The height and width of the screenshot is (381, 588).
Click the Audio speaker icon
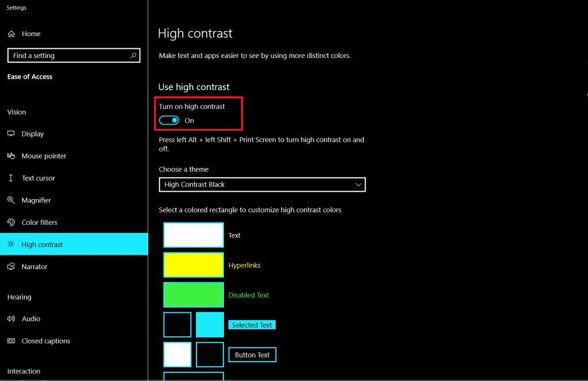(12, 318)
